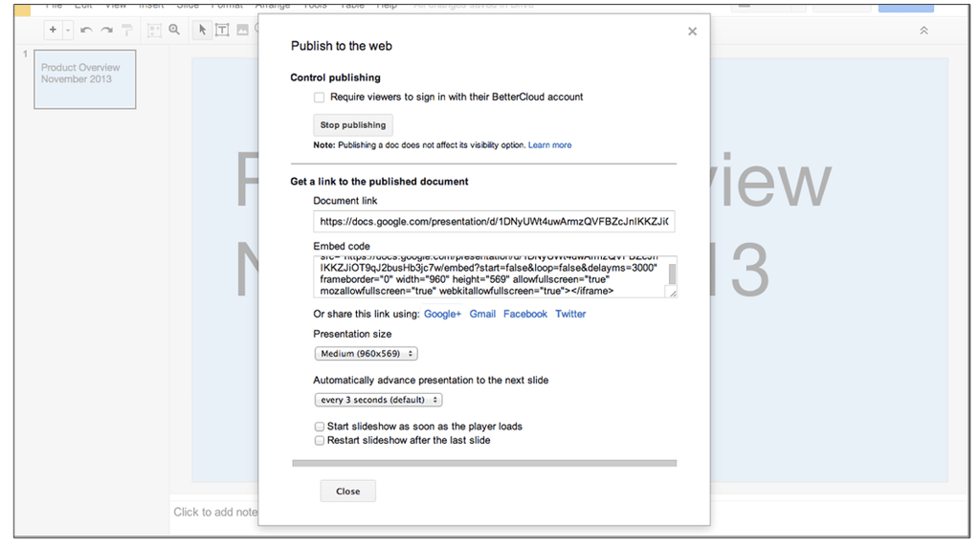Screen dimensions: 980x547
Task: Open the Learn more link
Action: 549,144
